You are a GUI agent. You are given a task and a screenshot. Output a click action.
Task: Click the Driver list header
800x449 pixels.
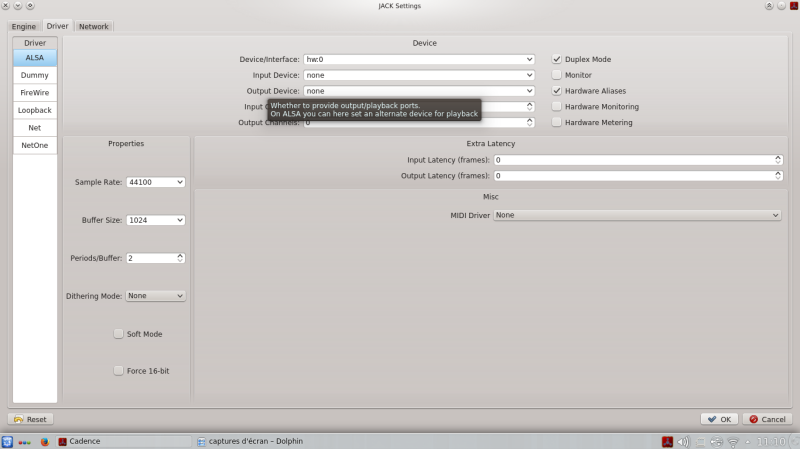pyautogui.click(x=35, y=43)
